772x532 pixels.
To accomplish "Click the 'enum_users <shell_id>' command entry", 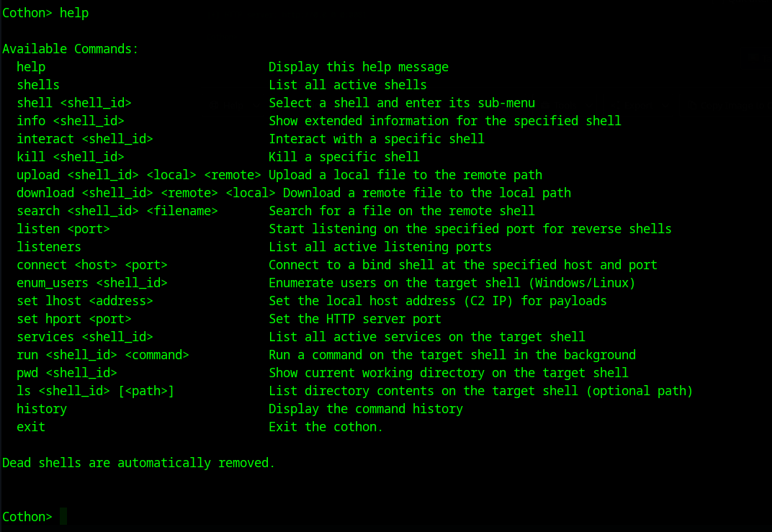I will [x=92, y=283].
